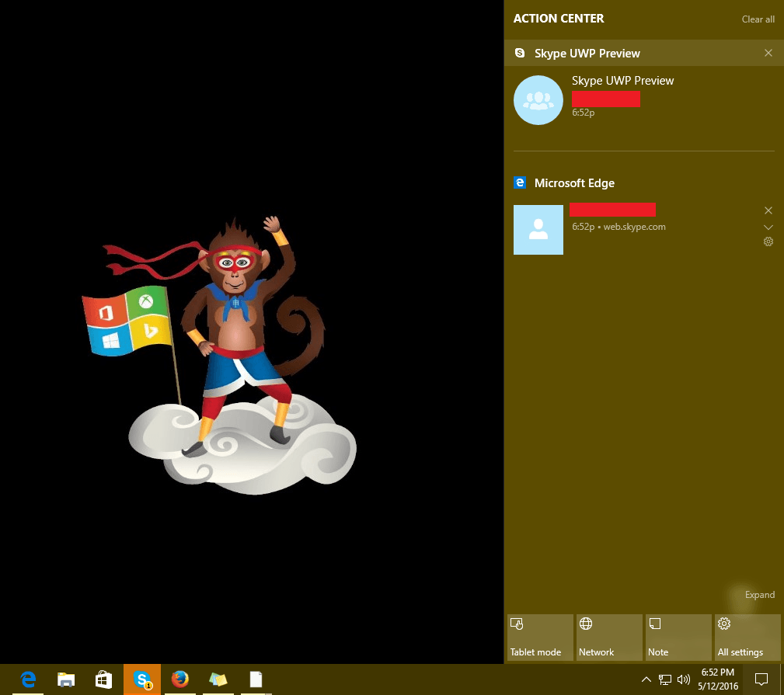Open the Note quick action
Viewport: 784px width, 695px height.
678,638
